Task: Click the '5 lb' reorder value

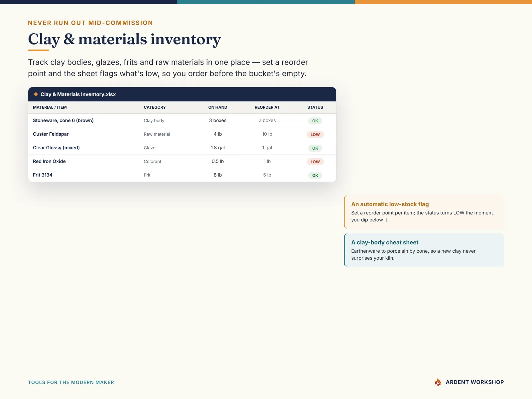Action: coord(267,175)
